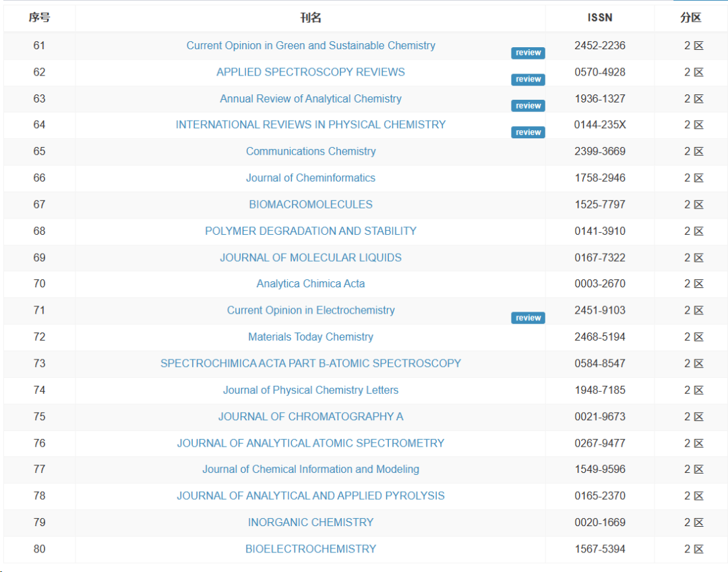728x572 pixels.
Task: Open Current Opinion in Green and Sustainable Chemistry link
Action: point(311,46)
